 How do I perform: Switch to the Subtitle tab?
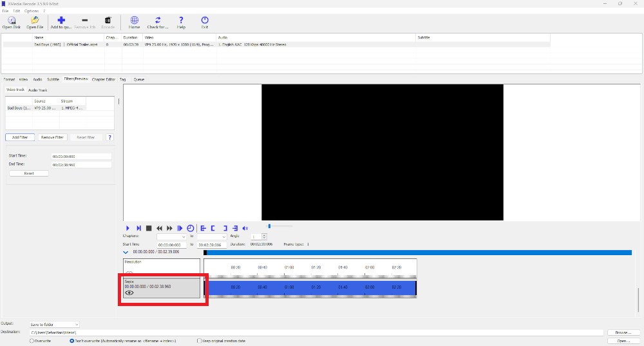[x=53, y=79]
